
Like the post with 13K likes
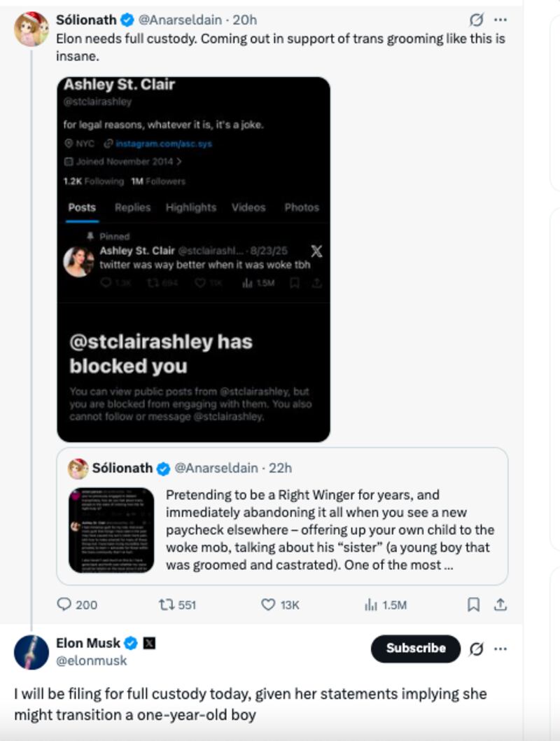[268, 604]
